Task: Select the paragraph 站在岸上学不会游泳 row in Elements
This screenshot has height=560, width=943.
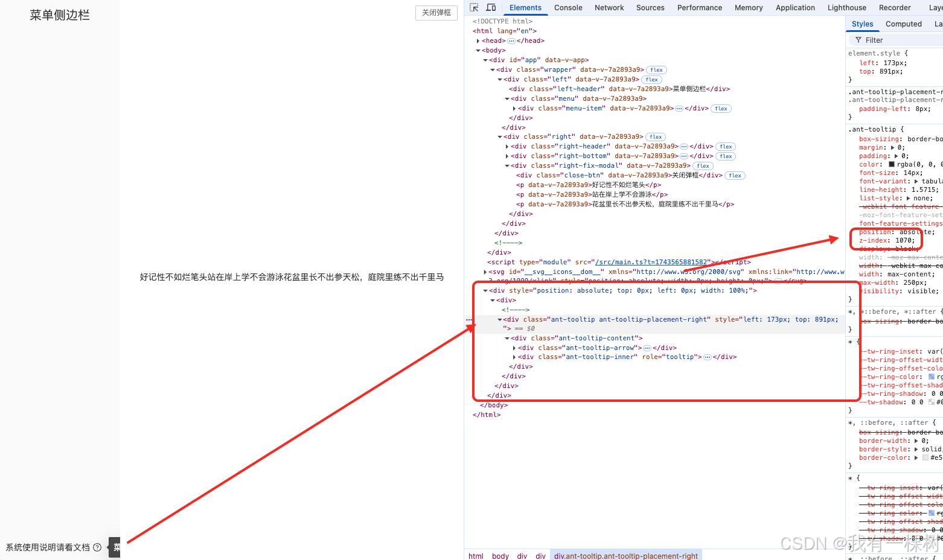Action: point(592,195)
